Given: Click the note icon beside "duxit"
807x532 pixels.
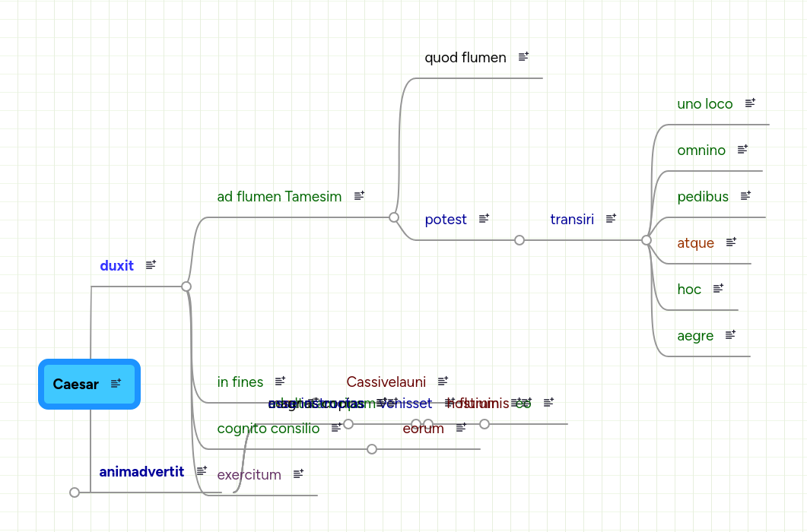Looking at the screenshot, I should pyautogui.click(x=151, y=264).
